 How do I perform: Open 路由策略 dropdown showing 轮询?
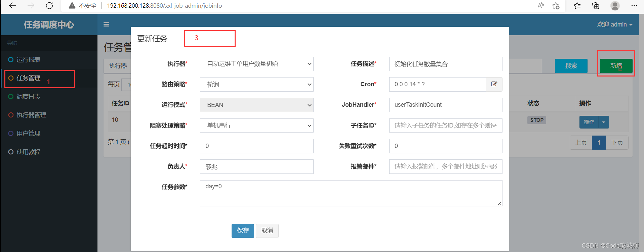coord(257,84)
